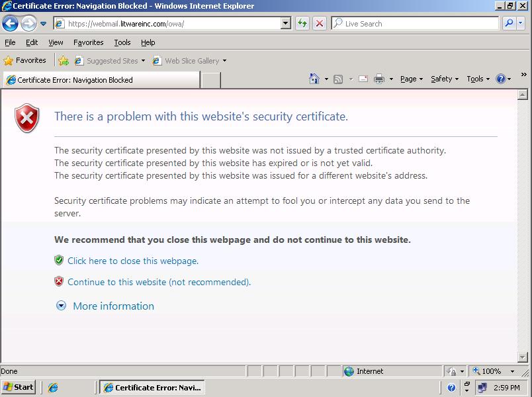Expand the Home button dropdown arrow

click(326, 79)
